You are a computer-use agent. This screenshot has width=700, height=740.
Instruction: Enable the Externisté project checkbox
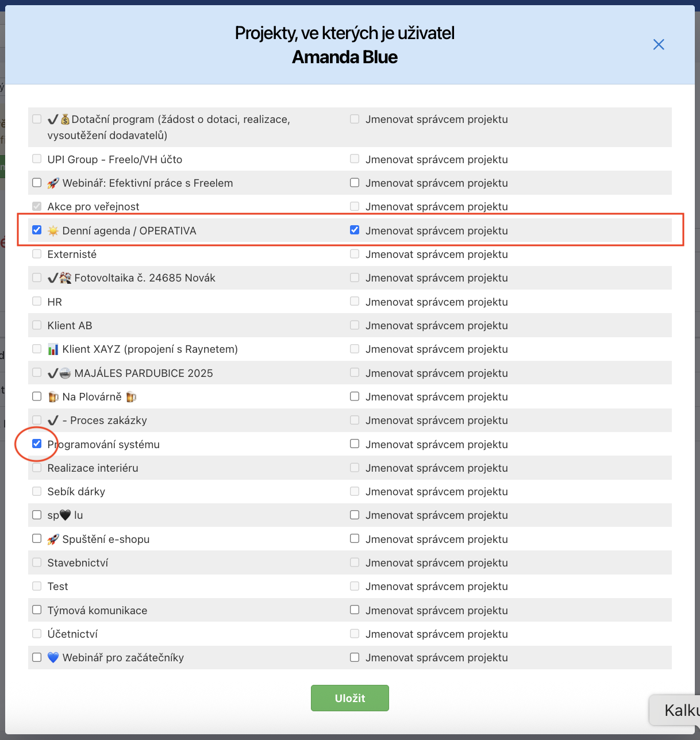[x=37, y=253]
